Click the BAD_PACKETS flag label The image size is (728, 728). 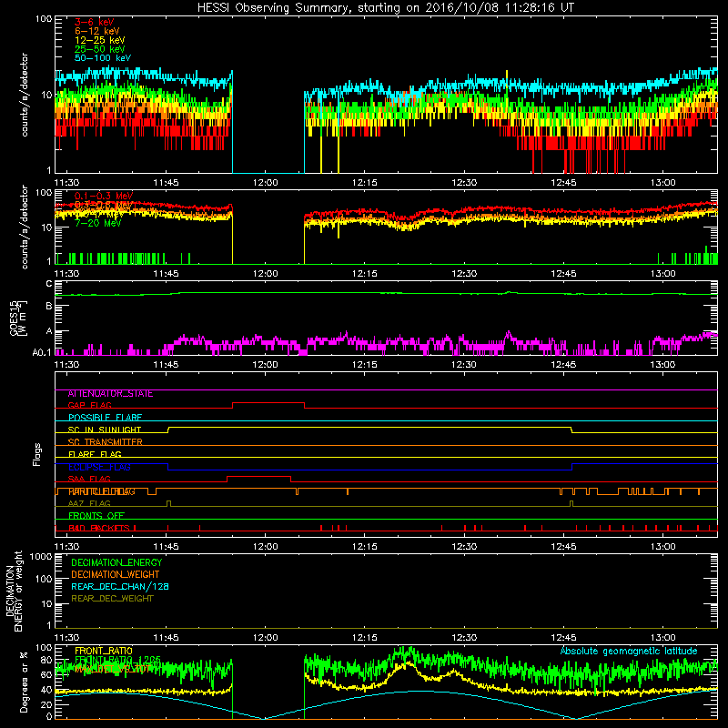point(99,529)
